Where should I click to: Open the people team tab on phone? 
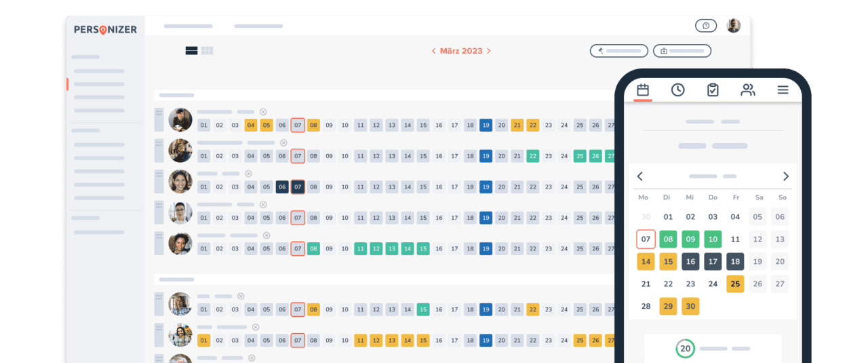pyautogui.click(x=748, y=90)
